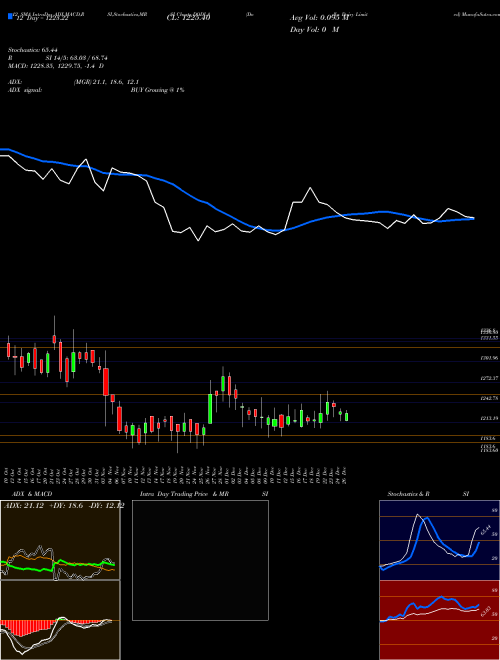The image size is (500, 660).
Task: Select the Stochastics: 63.44 reading
Action: tap(32, 50)
